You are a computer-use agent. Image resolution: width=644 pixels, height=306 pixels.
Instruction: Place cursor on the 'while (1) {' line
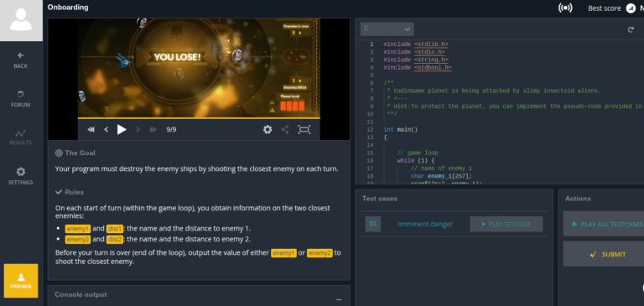pos(416,161)
